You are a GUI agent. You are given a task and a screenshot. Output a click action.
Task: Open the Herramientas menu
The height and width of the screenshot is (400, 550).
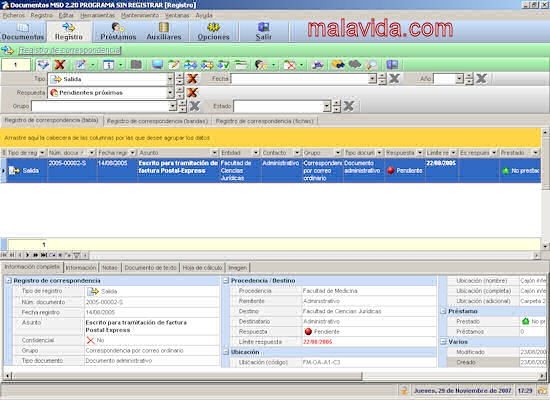(x=98, y=15)
